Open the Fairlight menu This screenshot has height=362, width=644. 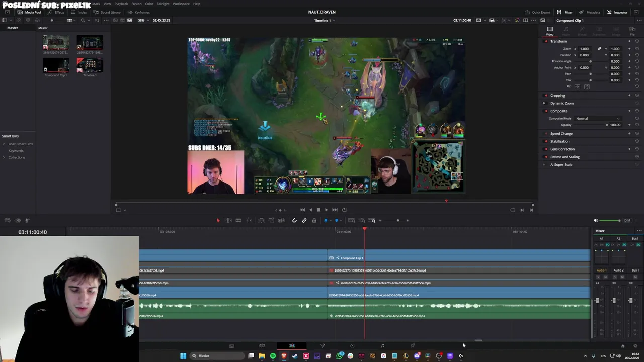click(x=163, y=4)
